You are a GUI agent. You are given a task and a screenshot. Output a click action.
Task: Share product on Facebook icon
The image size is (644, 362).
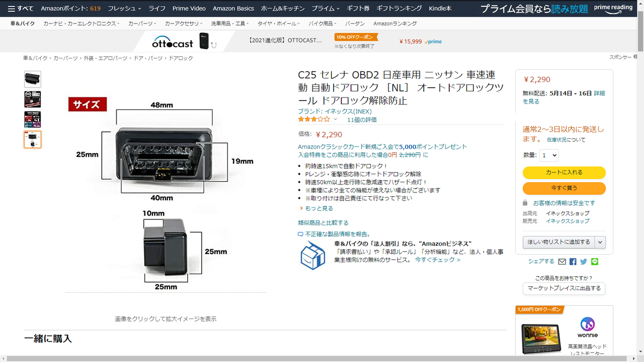tap(573, 262)
